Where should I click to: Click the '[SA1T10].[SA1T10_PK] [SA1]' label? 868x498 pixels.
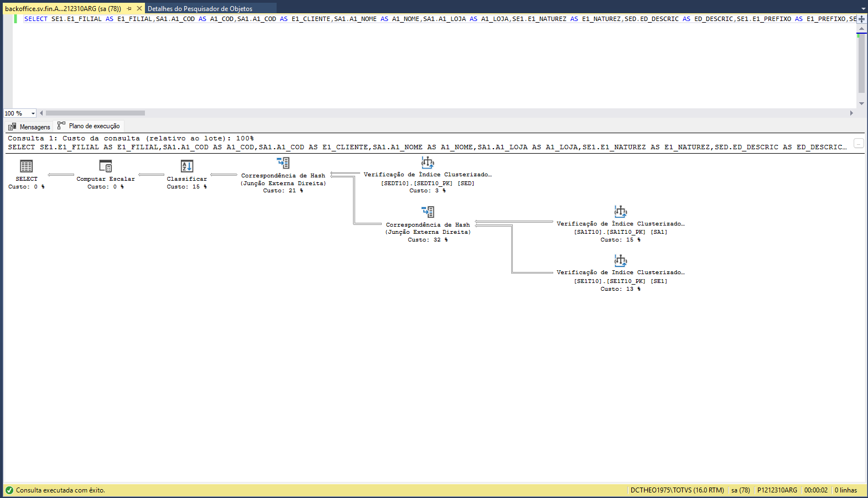coord(621,232)
